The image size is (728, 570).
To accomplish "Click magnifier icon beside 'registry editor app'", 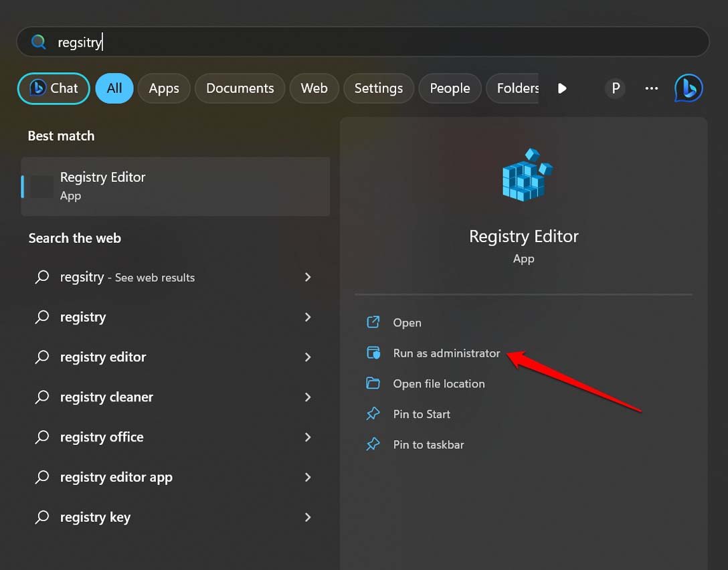I will (x=42, y=477).
